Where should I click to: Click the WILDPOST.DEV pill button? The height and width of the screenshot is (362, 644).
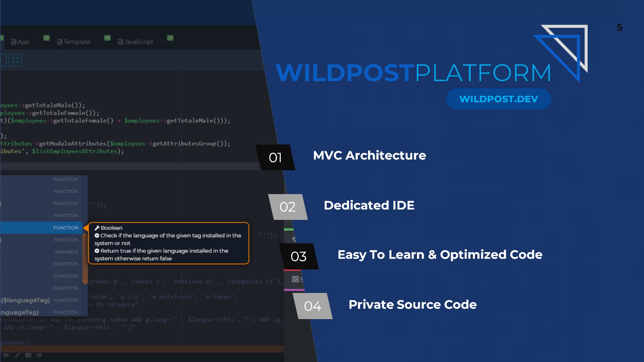coord(498,99)
